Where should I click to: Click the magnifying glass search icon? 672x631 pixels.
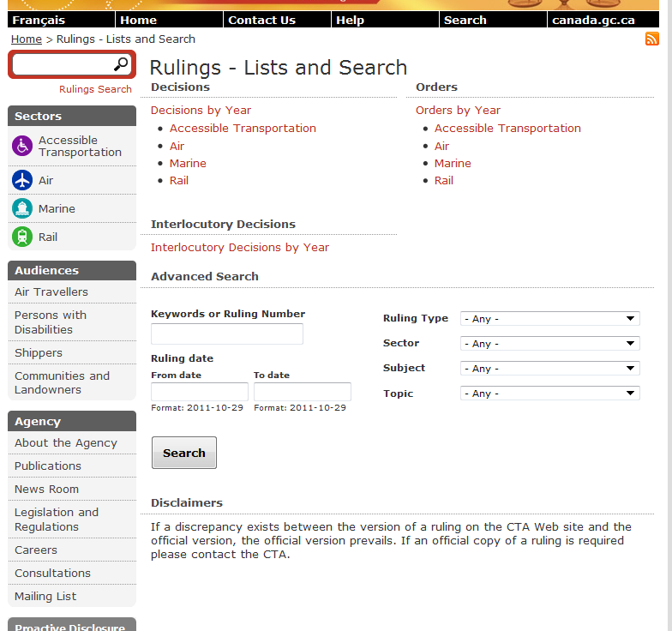point(121,64)
